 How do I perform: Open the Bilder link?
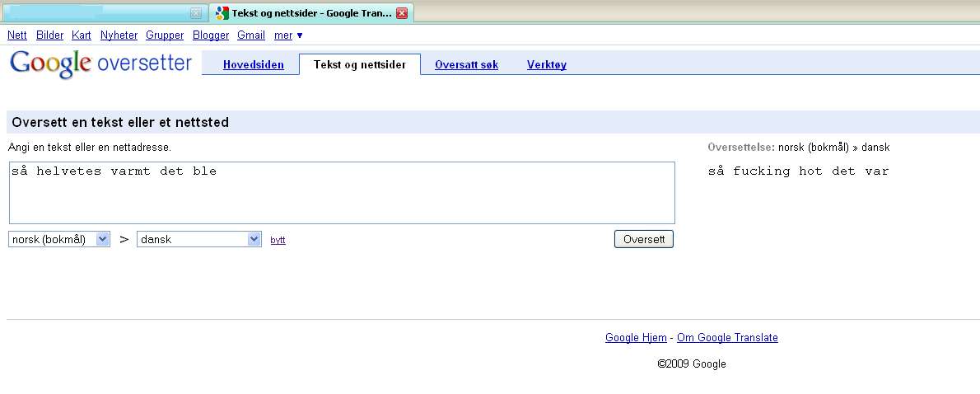50,35
